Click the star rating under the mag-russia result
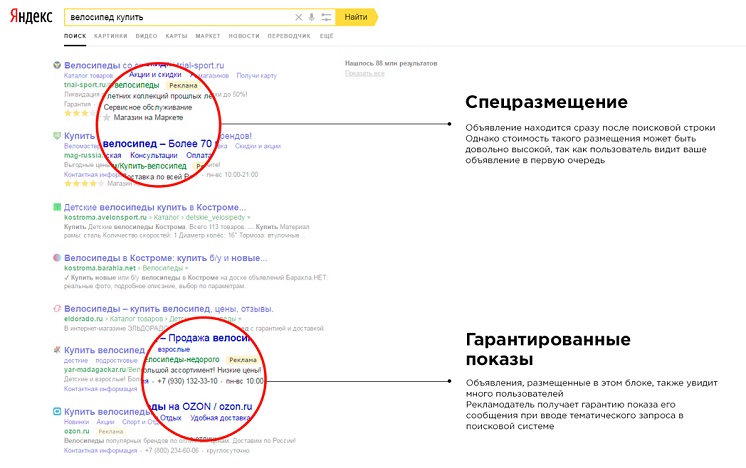This screenshot has height=468, width=746. 84,183
